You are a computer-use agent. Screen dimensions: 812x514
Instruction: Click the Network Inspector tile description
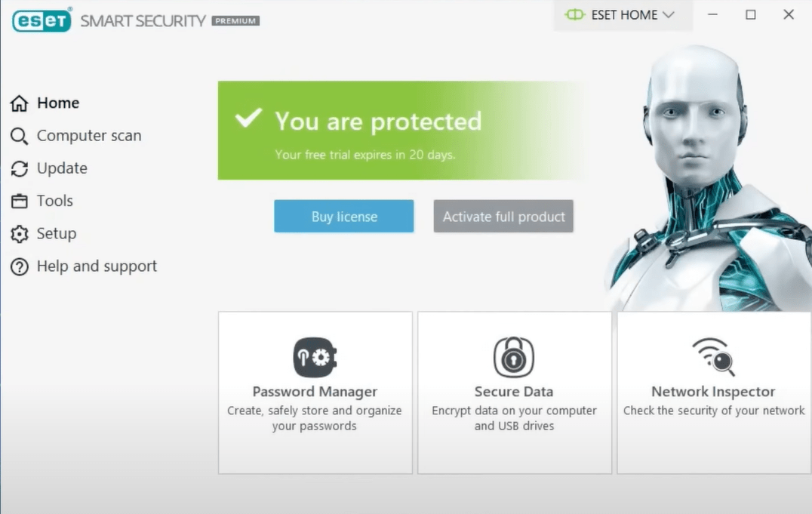[x=714, y=411]
